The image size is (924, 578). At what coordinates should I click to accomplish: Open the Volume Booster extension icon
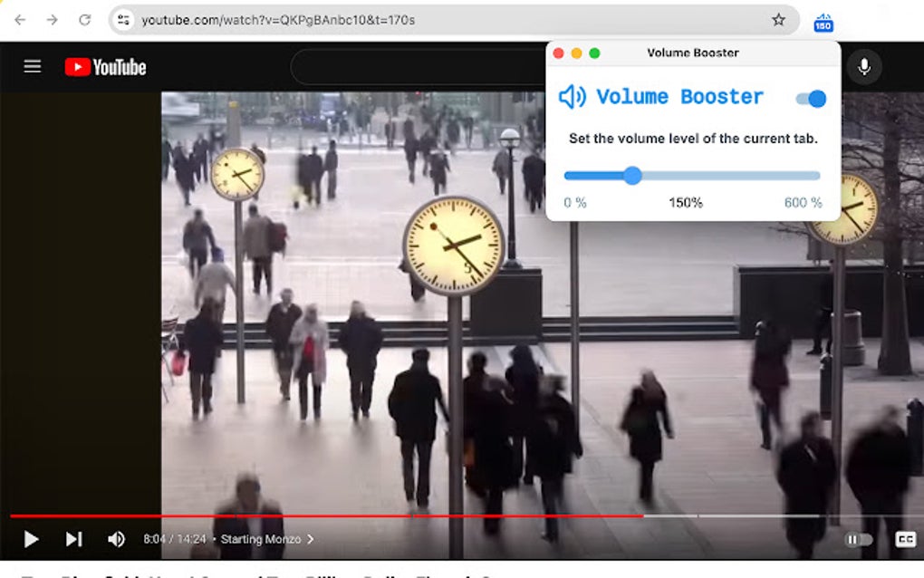coord(823,23)
